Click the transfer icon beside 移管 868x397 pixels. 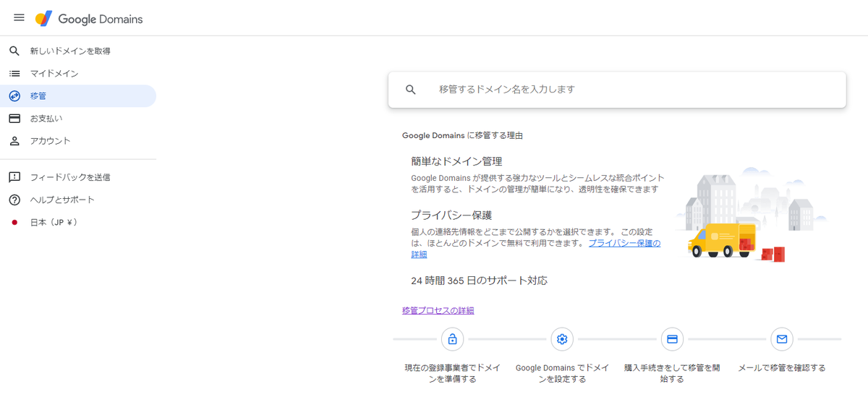coord(14,96)
